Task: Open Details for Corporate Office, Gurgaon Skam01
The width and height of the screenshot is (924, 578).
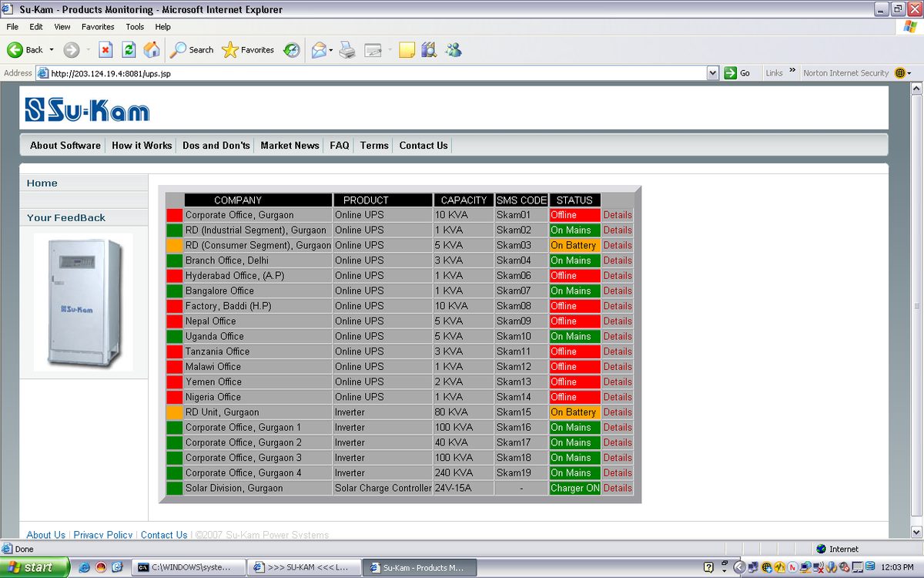Action: pyautogui.click(x=618, y=215)
